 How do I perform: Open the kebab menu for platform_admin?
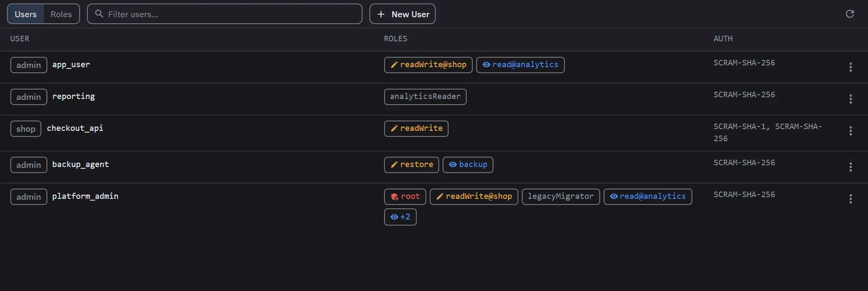[850, 199]
